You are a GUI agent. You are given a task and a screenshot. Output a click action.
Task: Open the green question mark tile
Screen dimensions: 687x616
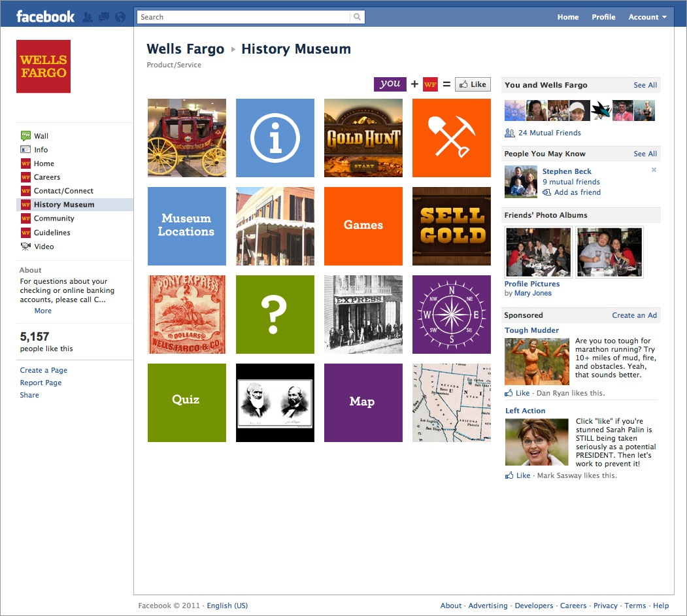(275, 315)
